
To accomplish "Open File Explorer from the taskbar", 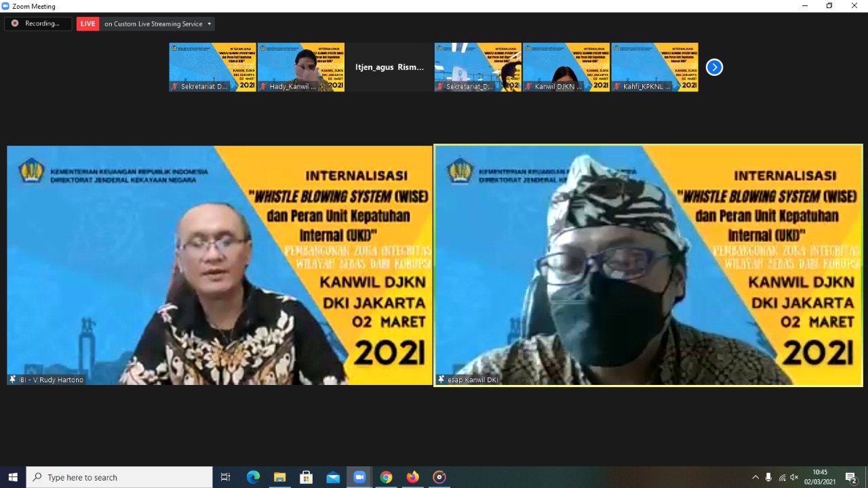I will pyautogui.click(x=279, y=477).
